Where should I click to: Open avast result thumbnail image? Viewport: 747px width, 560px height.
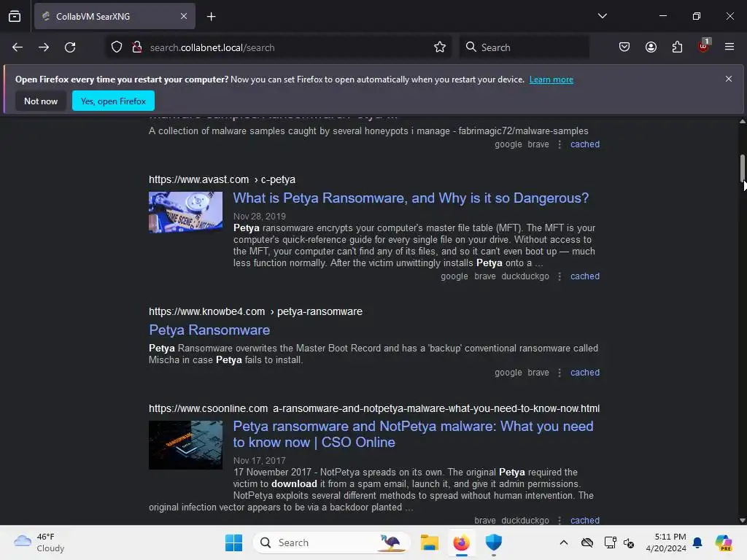[x=185, y=212]
